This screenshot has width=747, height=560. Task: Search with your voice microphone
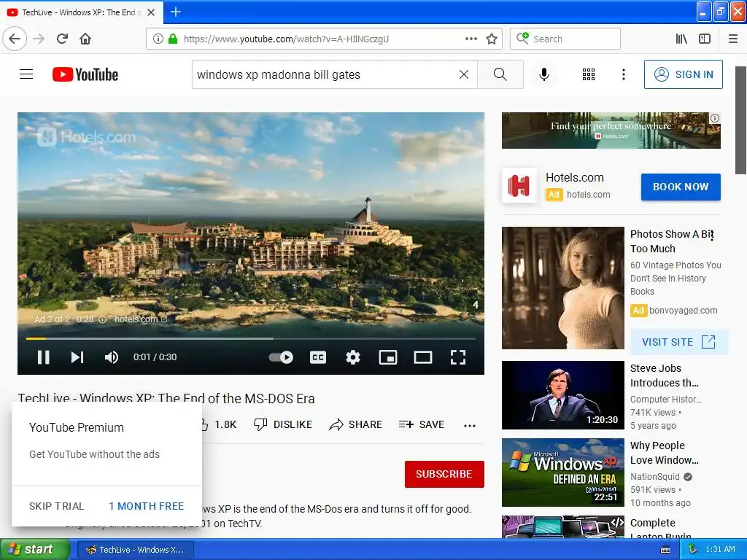(544, 74)
